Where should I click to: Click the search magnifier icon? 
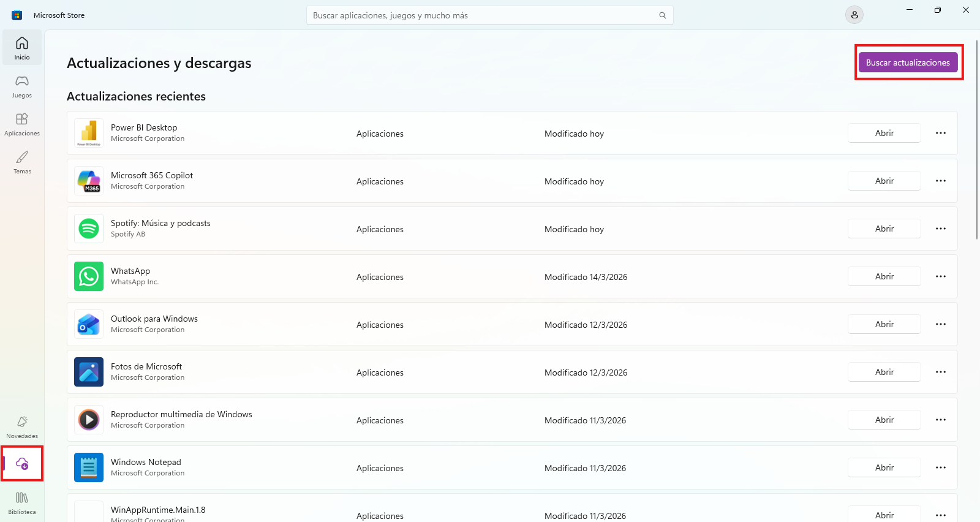[662, 15]
